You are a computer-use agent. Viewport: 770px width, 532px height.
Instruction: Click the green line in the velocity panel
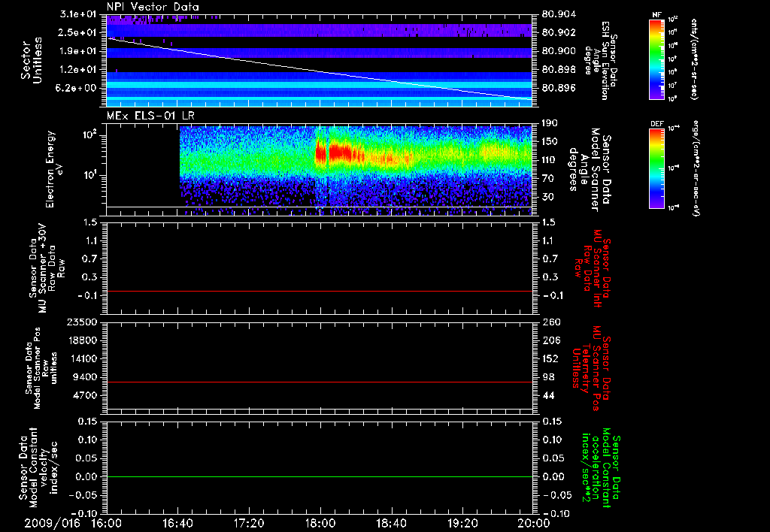coord(319,476)
